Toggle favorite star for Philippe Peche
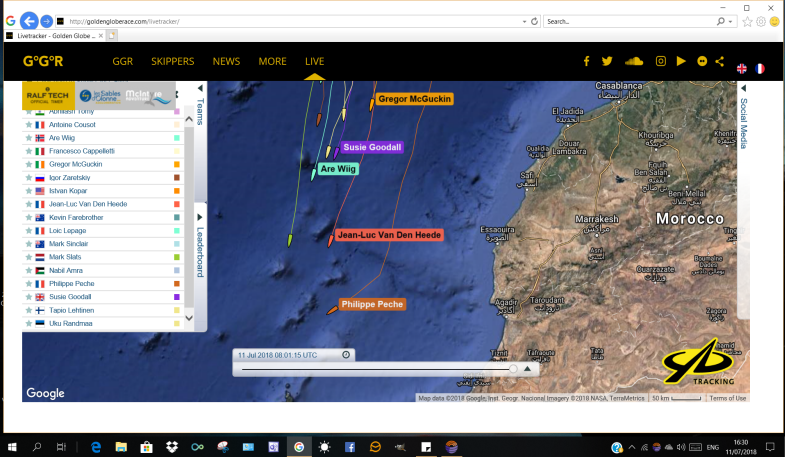Viewport: 785px width, 457px height. click(28, 283)
